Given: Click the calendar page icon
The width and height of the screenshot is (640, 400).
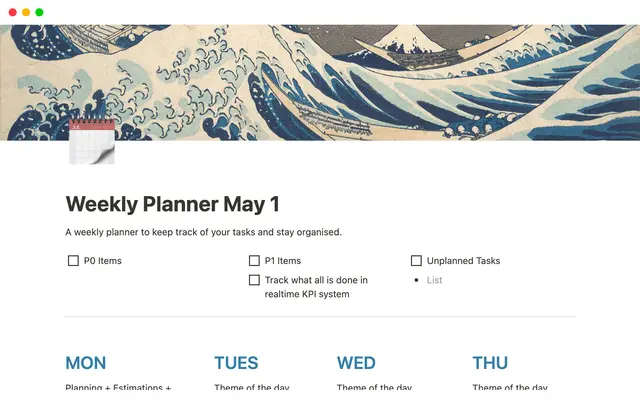Looking at the screenshot, I should tap(91, 141).
